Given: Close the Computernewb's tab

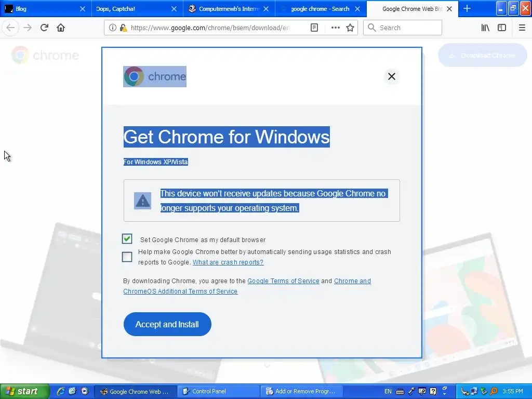Looking at the screenshot, I should pos(266,9).
